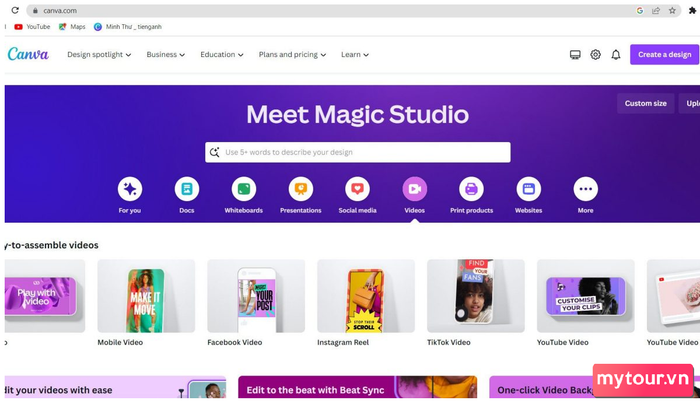Click the Custom size button

[x=646, y=103]
